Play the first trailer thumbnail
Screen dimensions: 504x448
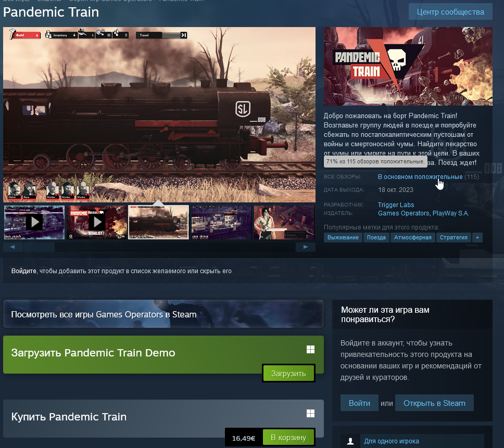pyautogui.click(x=34, y=222)
